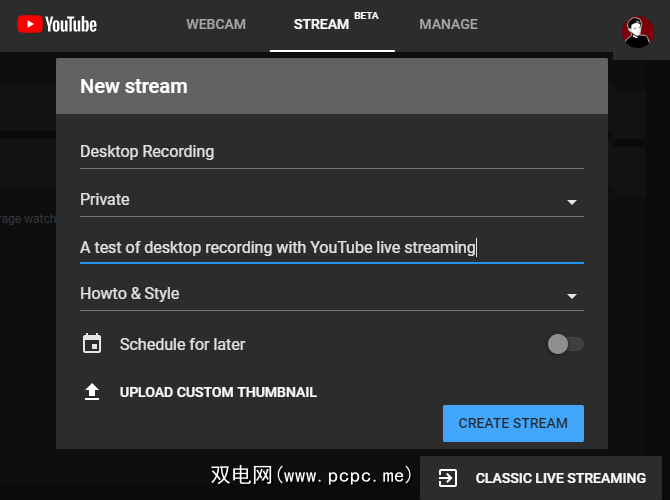Screen dimensions: 670x500
Task: Open the Howto & Style category selector
Action: coord(320,294)
